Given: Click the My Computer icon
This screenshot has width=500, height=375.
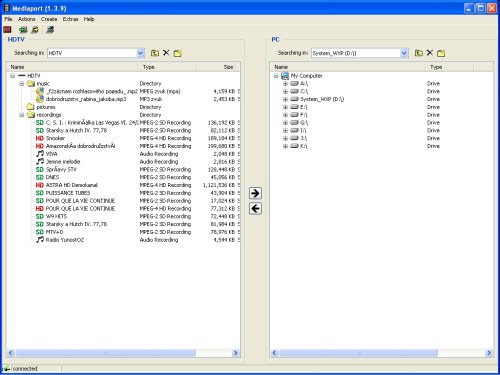Looking at the screenshot, I should pyautogui.click(x=285, y=76).
